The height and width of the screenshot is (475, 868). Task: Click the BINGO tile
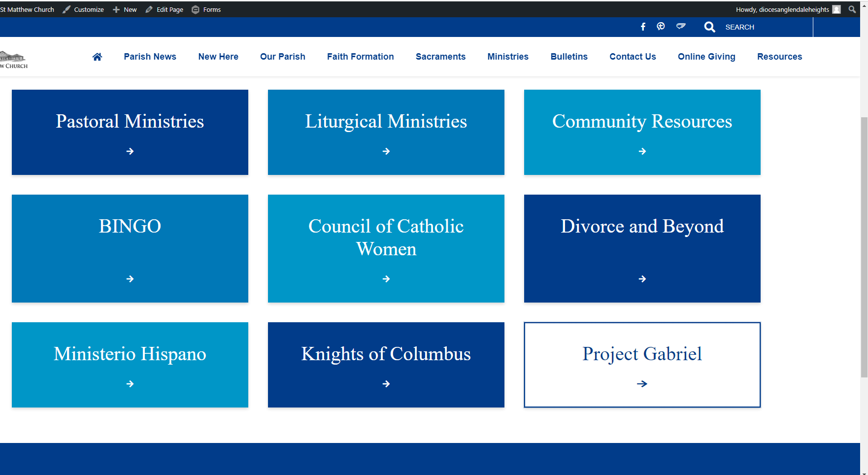click(x=130, y=248)
